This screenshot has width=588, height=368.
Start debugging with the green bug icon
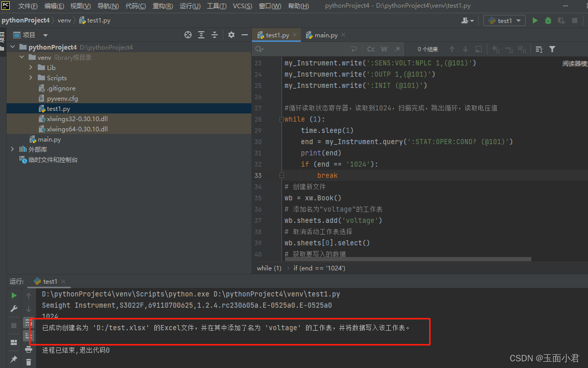[x=548, y=20]
